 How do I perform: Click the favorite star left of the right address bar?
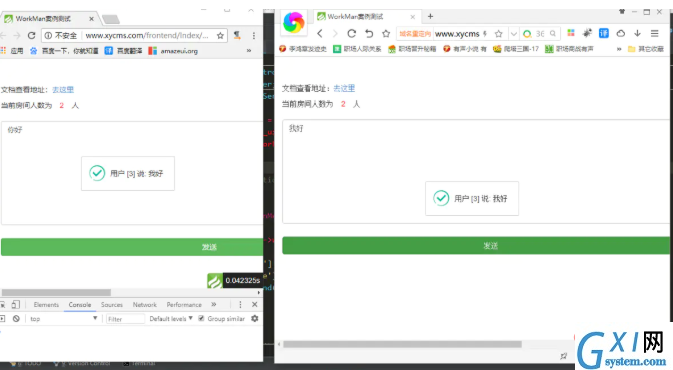tap(386, 33)
